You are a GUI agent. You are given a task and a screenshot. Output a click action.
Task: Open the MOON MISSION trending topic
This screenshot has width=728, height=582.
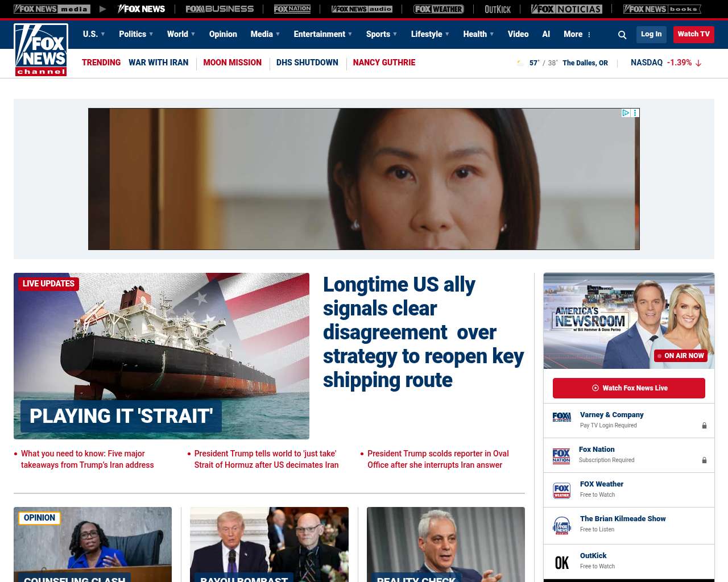pos(232,63)
